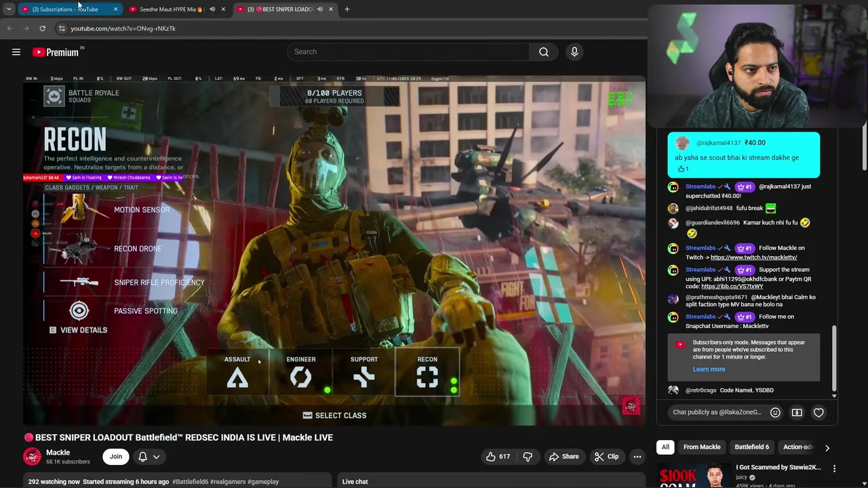Click prathmeshgupta9671 chat username
The width and height of the screenshot is (868, 488).
(716, 298)
